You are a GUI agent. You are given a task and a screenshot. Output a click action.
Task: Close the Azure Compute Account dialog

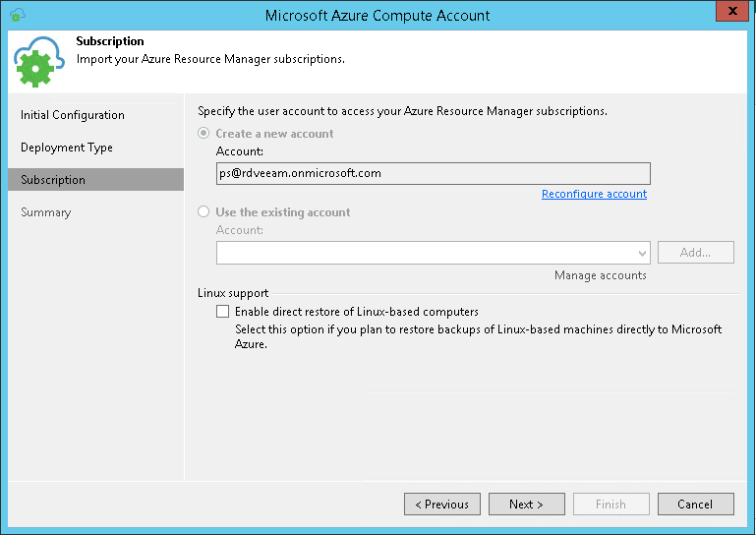(x=728, y=13)
